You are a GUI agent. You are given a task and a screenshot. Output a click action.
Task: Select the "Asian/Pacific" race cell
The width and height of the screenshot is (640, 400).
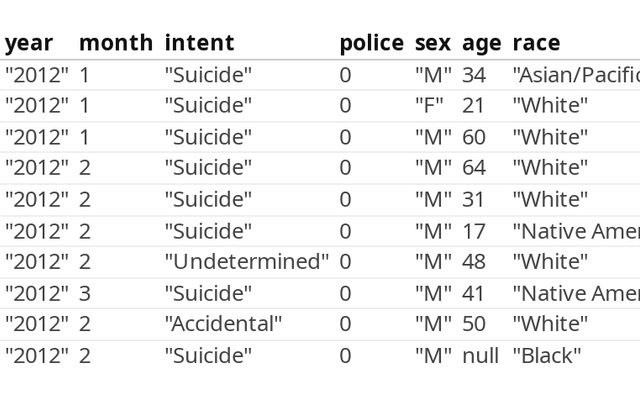click(576, 74)
